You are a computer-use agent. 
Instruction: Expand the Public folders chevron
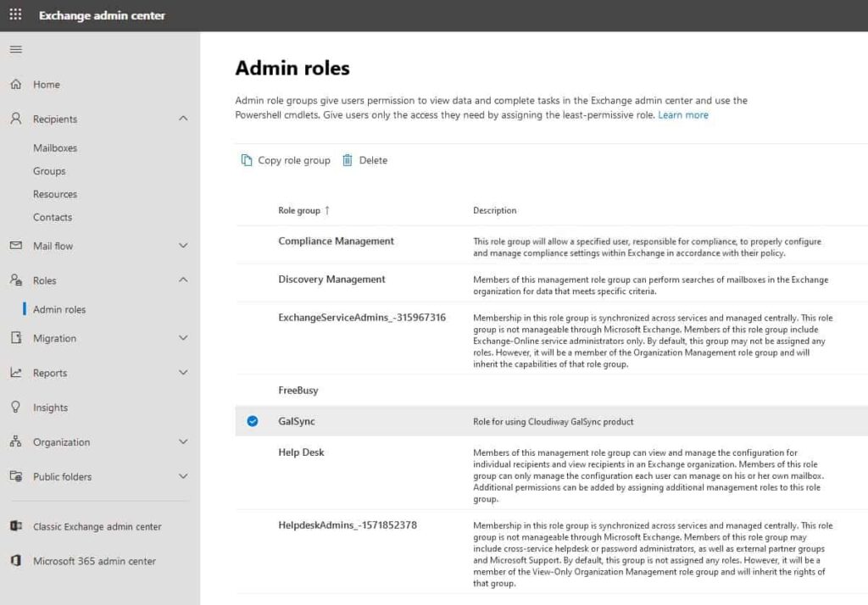(183, 476)
